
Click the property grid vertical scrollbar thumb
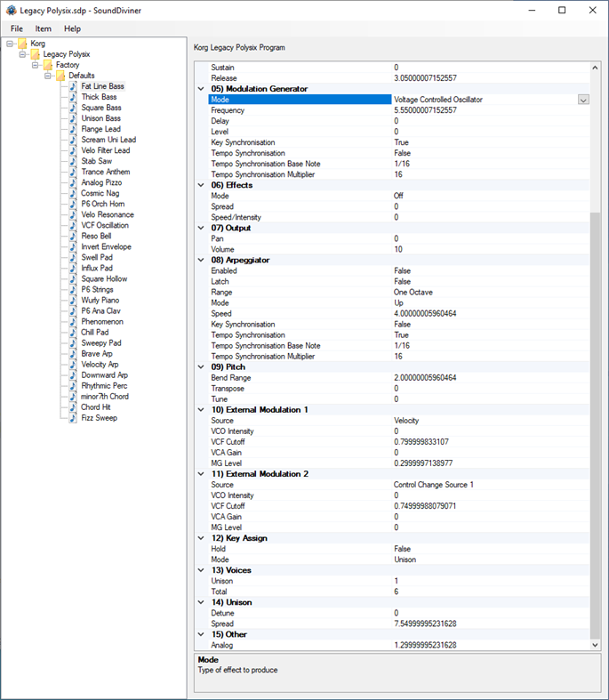pos(595,426)
